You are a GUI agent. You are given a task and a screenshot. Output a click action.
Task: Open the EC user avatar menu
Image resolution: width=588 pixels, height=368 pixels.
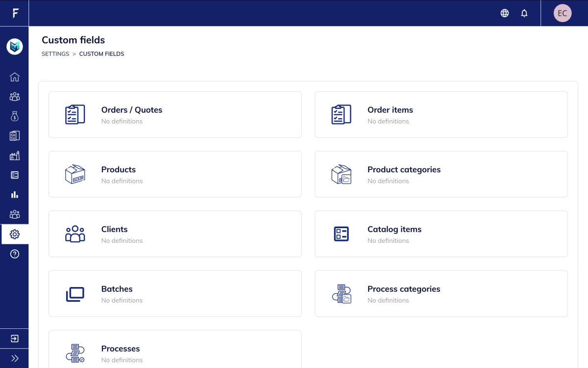pyautogui.click(x=563, y=13)
